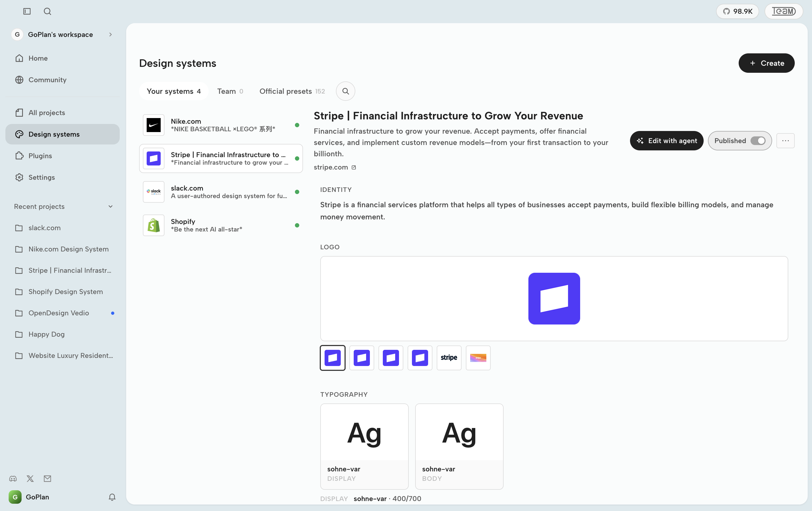Open notifications bell icon
The height and width of the screenshot is (511, 812).
112,497
